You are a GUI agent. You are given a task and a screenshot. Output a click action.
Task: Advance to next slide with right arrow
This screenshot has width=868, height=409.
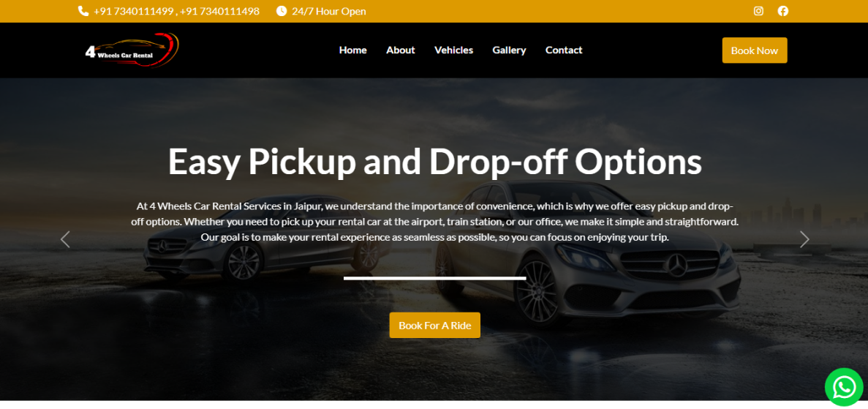[804, 239]
